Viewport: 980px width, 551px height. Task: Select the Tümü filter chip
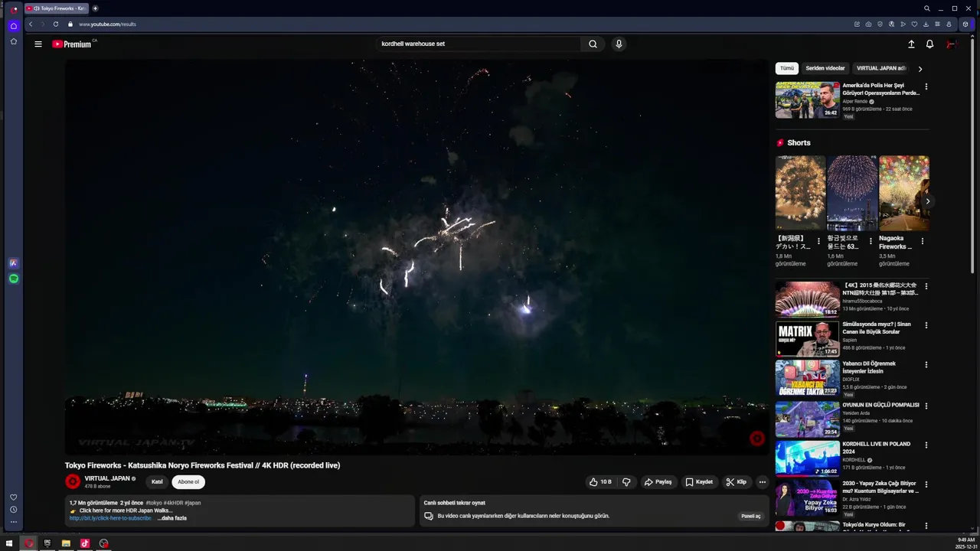(787, 68)
